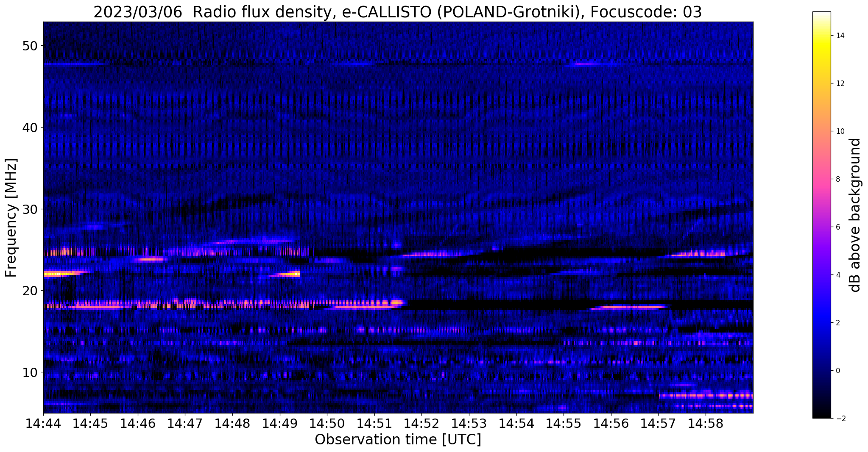
Task: Click the colorbar tick label 12
Action: coord(840,83)
